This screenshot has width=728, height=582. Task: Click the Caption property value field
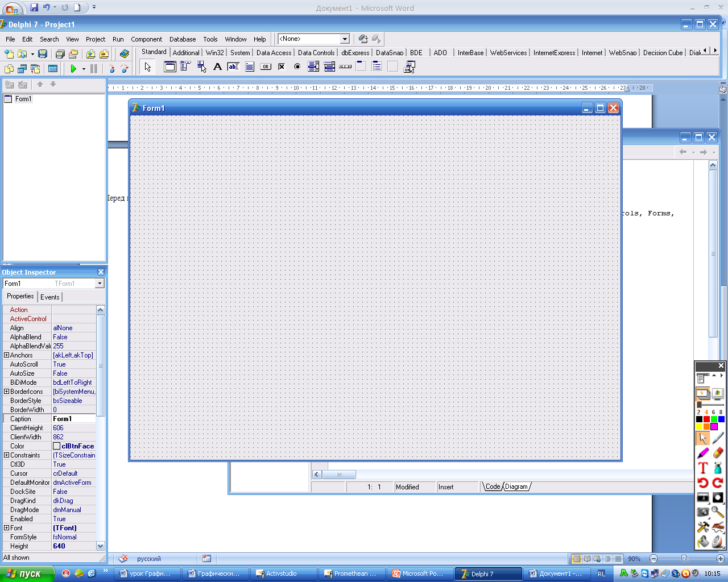point(74,419)
